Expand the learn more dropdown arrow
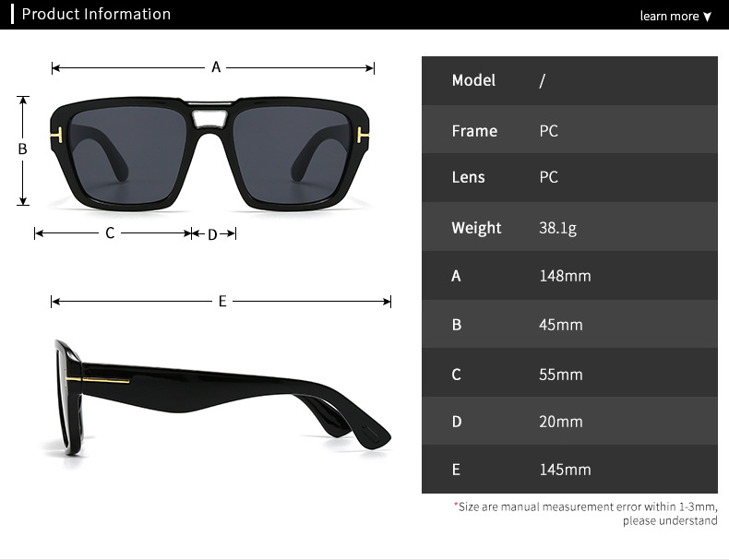The image size is (729, 560). click(x=707, y=17)
